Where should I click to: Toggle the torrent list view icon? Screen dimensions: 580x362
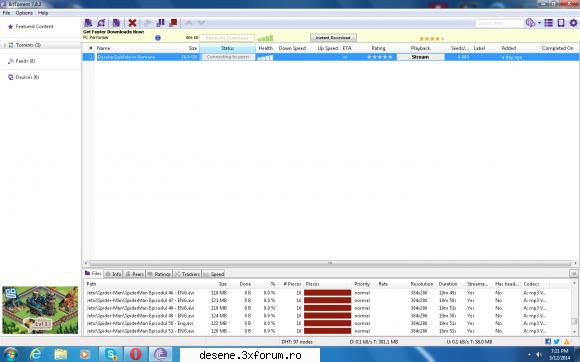(549, 23)
